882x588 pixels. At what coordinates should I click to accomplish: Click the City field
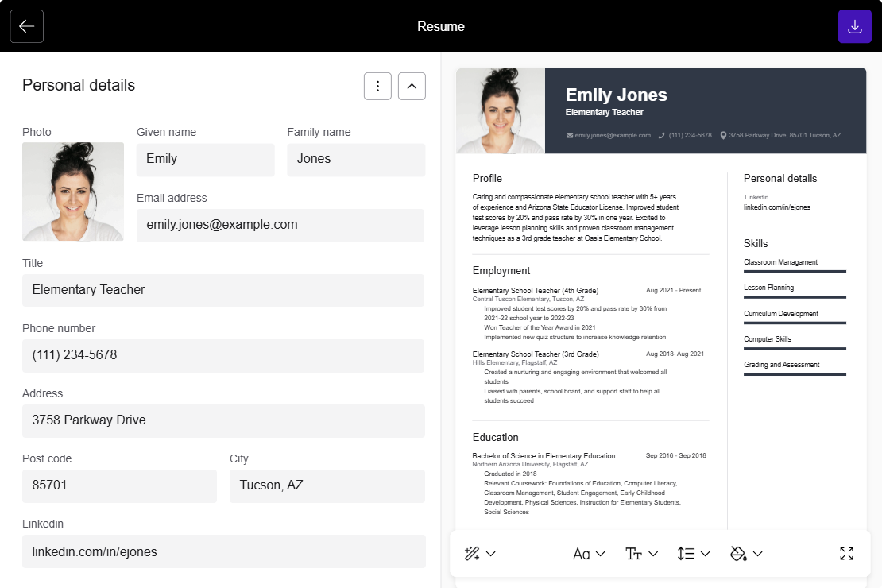327,485
